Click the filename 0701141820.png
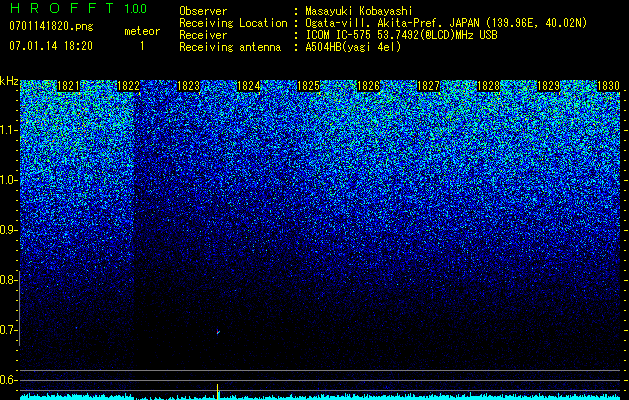The width and height of the screenshot is (629, 400). coord(51,27)
